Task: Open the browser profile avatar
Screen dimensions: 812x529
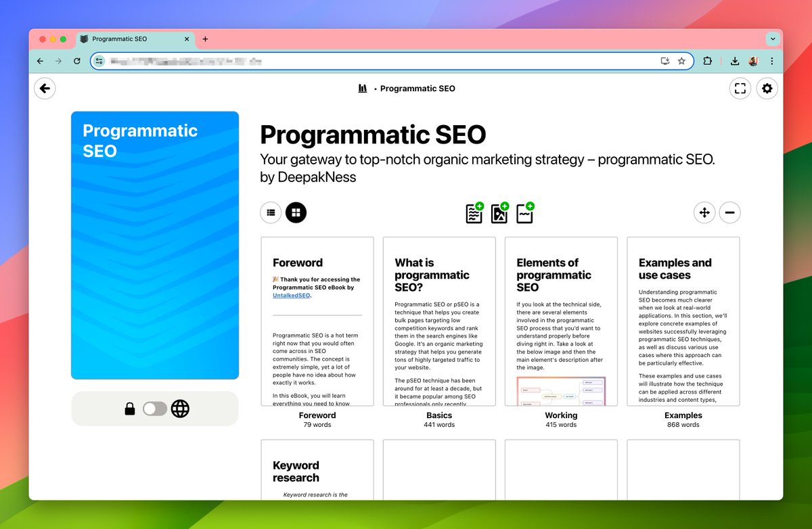Action: pos(753,61)
